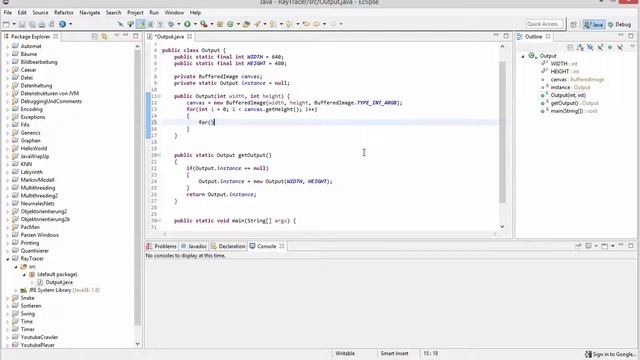Collapse the (default package) node
Screen dimensions: 640x360
24,275
